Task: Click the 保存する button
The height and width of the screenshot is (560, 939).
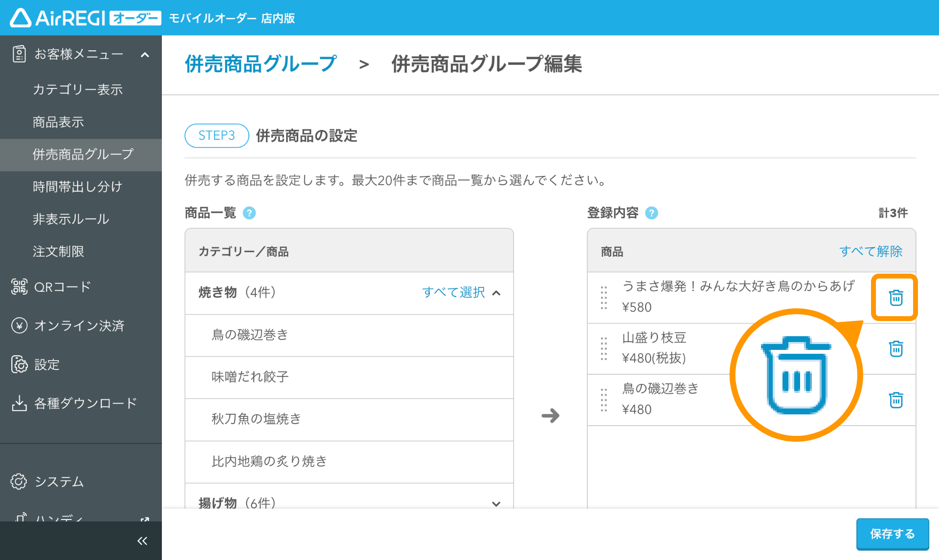Action: click(x=893, y=534)
